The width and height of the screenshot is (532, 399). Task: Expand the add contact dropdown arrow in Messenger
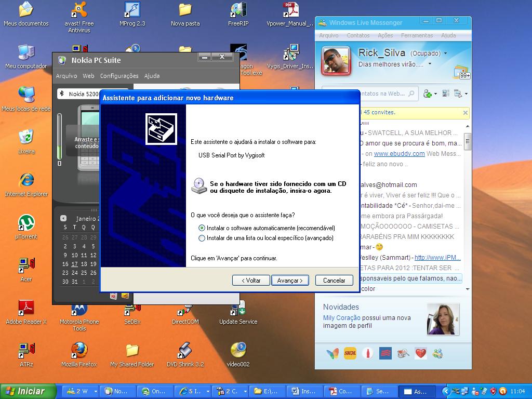click(x=436, y=94)
